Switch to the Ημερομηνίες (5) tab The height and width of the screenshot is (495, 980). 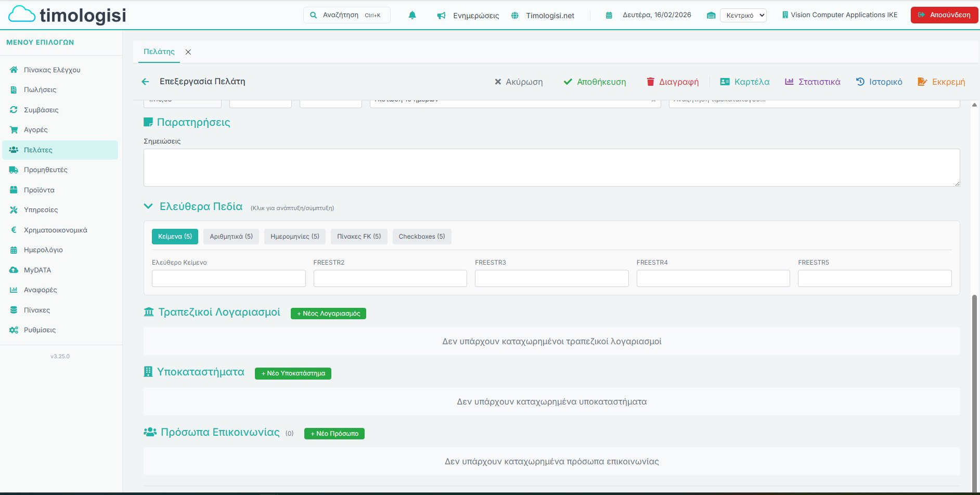coord(294,237)
